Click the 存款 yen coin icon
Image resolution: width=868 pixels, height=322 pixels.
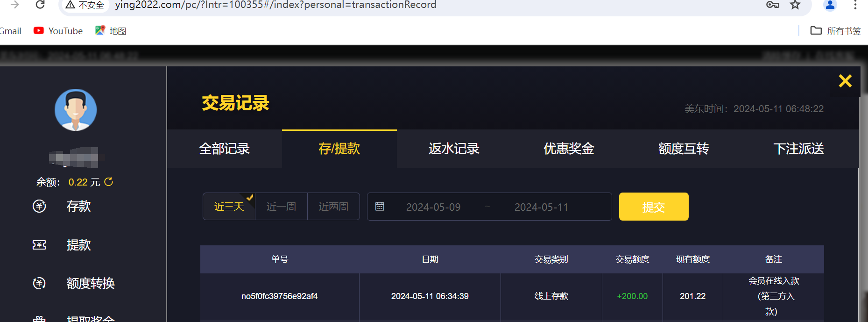(39, 206)
